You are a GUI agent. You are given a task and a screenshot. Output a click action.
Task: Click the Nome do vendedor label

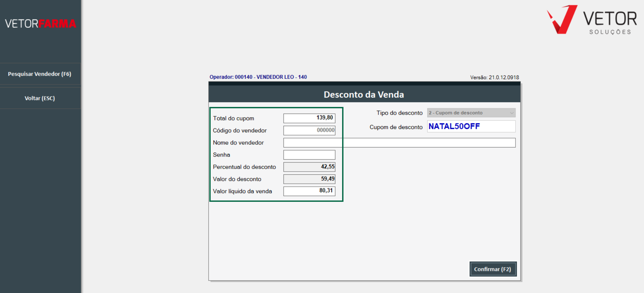(238, 143)
